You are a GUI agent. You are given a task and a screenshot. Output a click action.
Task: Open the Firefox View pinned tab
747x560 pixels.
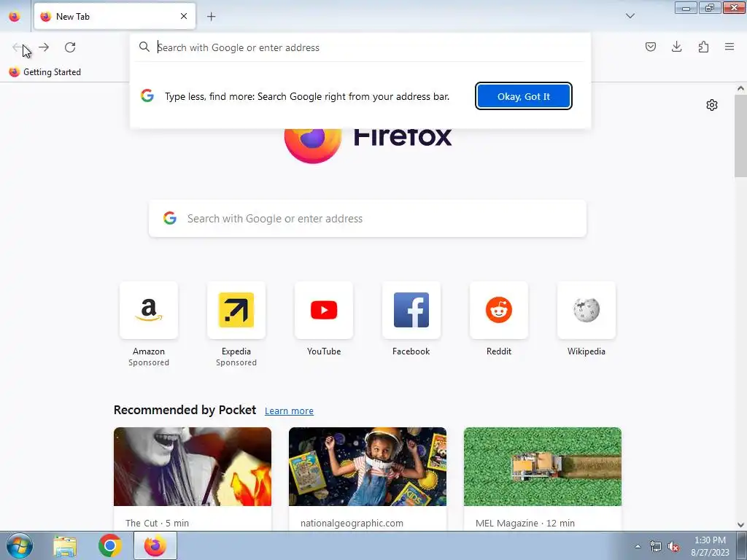click(15, 16)
